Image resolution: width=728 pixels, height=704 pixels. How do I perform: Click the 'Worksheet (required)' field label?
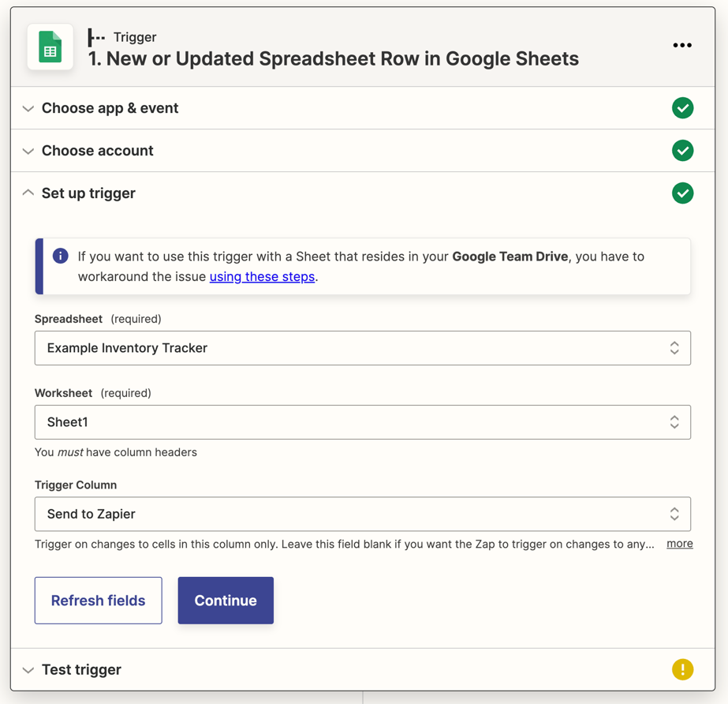click(93, 393)
